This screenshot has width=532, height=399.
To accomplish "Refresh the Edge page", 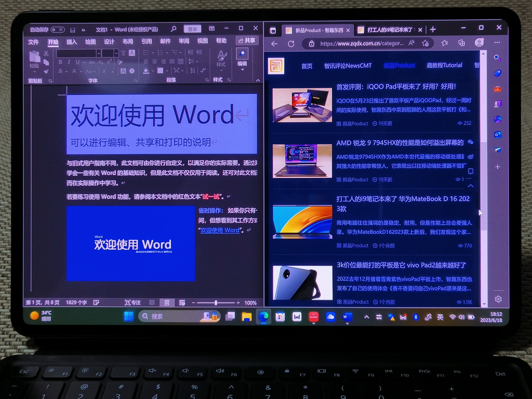I will tap(291, 44).
